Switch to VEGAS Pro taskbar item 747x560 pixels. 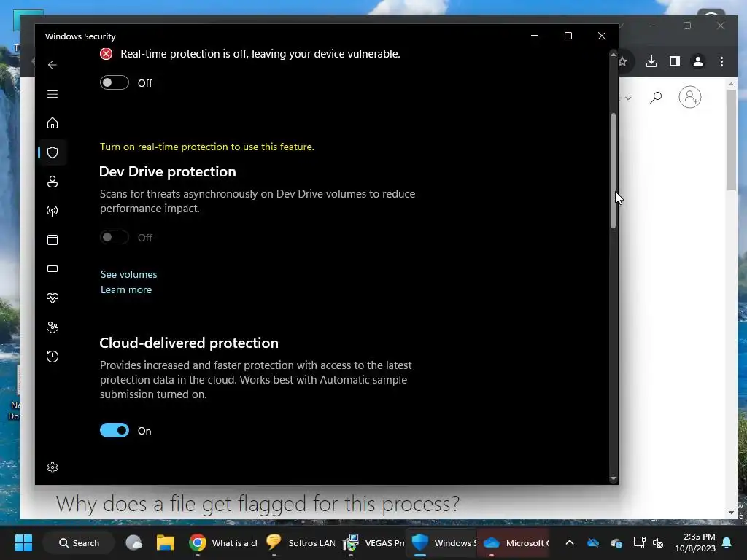pyautogui.click(x=374, y=542)
